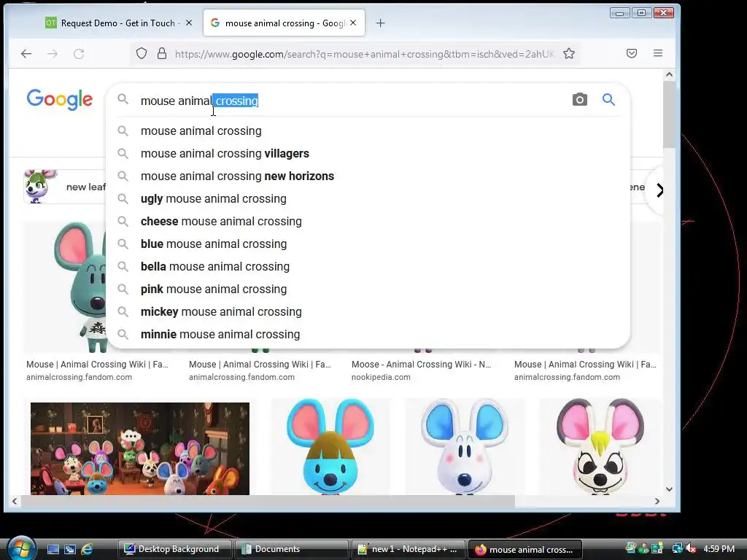This screenshot has width=747, height=560.
Task: Click magnifier icon beside 'ugly mouse' suggestion
Action: pyautogui.click(x=123, y=198)
